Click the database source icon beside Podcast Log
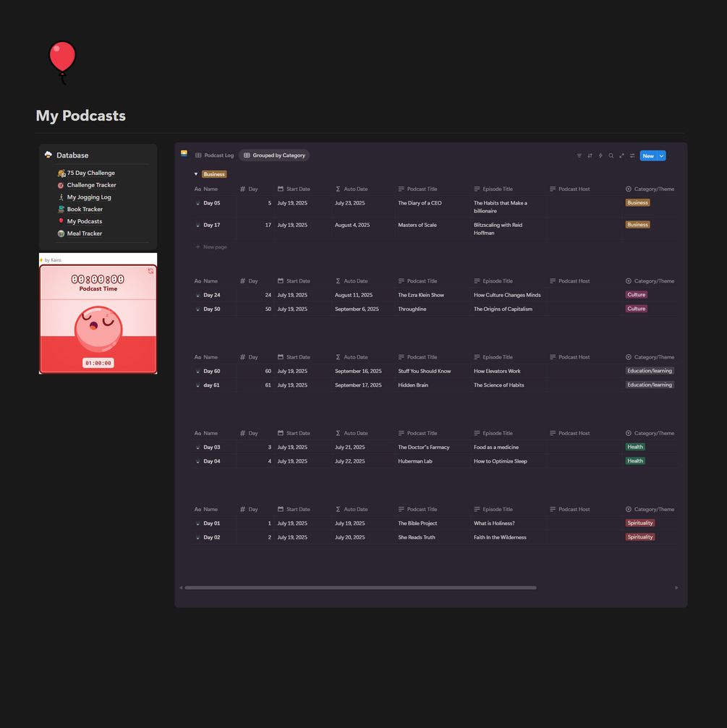Viewport: 727px width, 728px height. (184, 153)
